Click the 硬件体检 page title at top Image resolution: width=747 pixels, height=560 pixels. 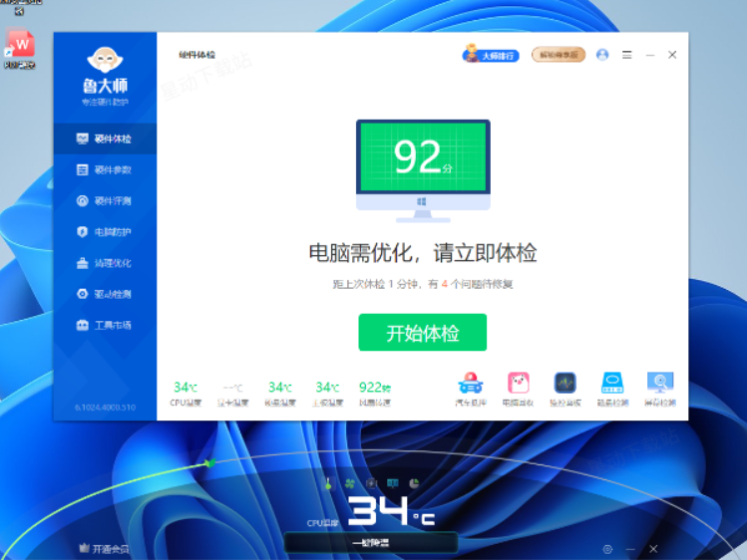(196, 55)
